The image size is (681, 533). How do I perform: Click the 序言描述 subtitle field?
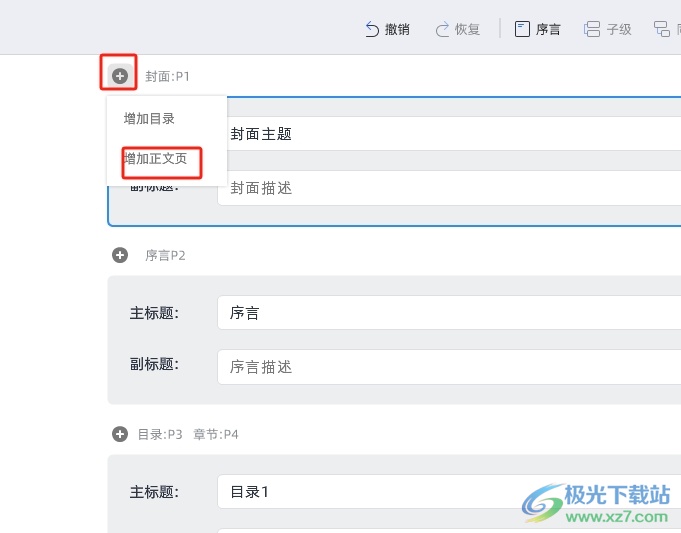449,367
